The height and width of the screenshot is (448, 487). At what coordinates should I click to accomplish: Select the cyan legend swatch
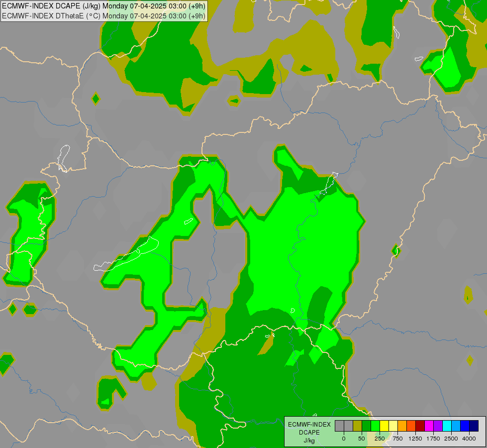coord(447,426)
